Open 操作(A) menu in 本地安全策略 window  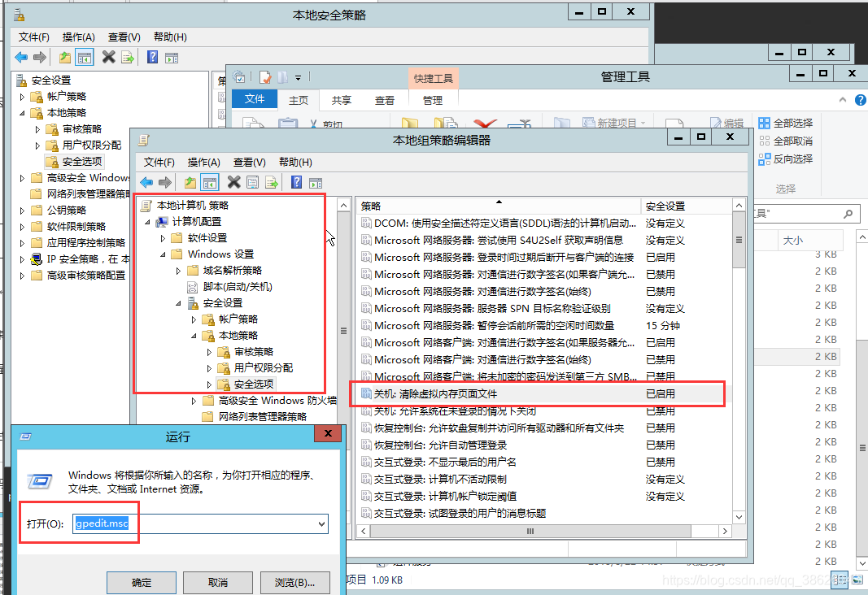tap(79, 37)
